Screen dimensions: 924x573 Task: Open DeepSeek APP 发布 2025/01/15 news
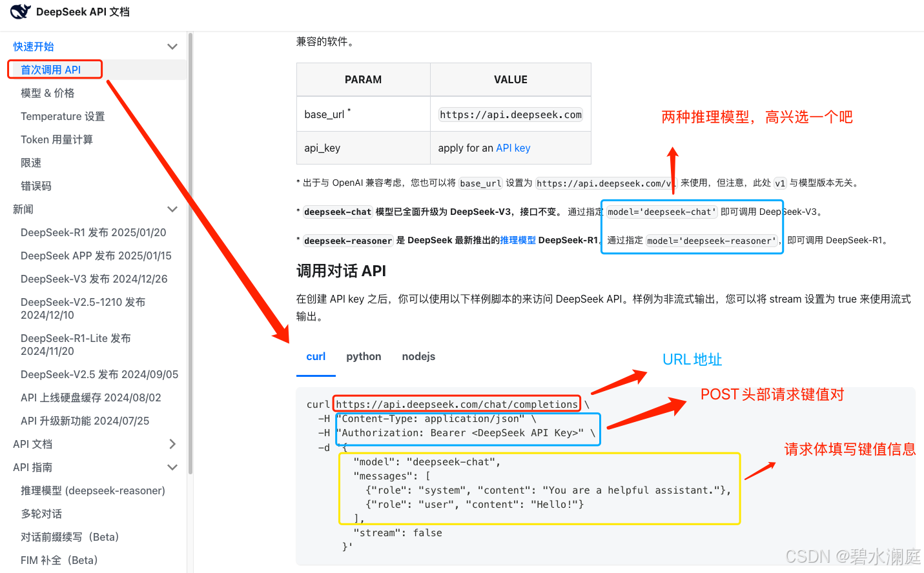(96, 256)
